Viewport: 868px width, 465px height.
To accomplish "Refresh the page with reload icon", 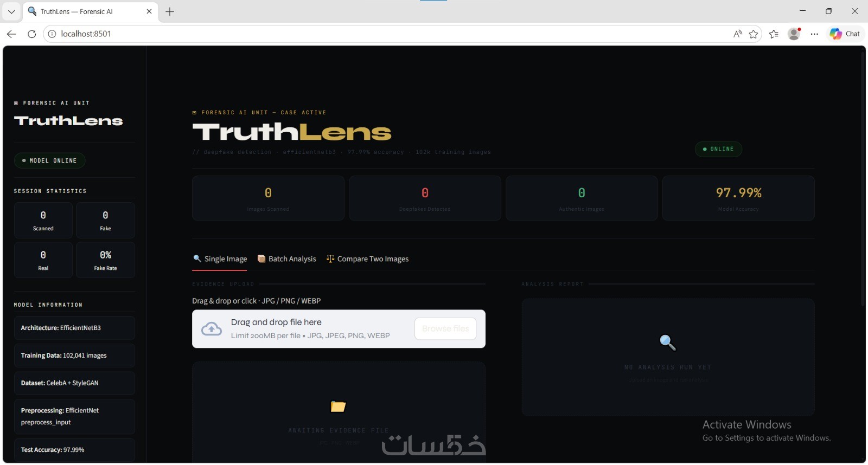I will [32, 34].
